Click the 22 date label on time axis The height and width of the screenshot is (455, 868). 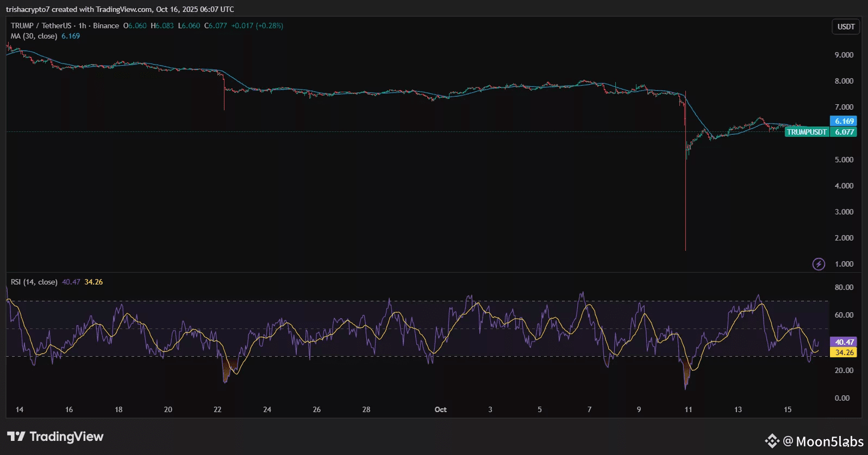217,409
